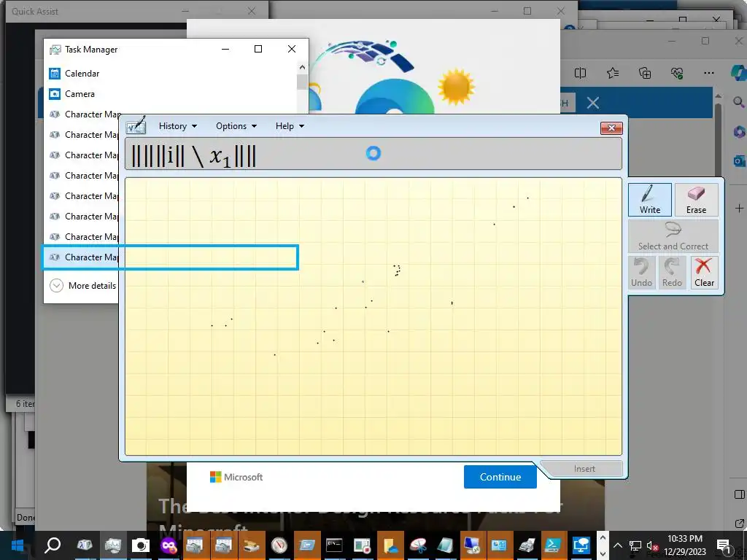Click Task Manager scrollbar up arrow
This screenshot has height=560, width=747.
coord(302,68)
